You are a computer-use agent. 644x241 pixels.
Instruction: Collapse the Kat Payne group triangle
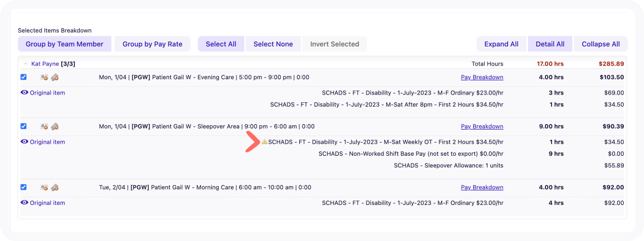(x=26, y=64)
